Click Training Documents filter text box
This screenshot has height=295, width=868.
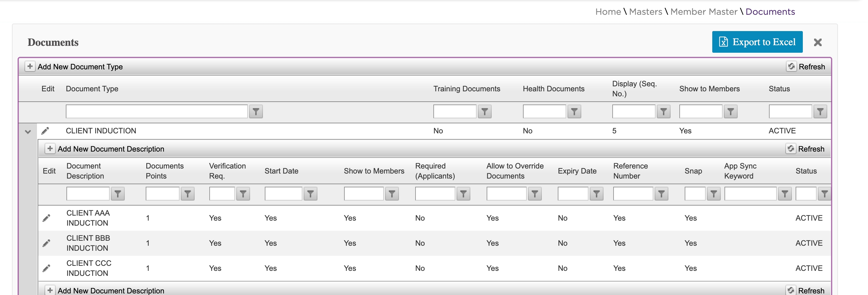click(455, 111)
